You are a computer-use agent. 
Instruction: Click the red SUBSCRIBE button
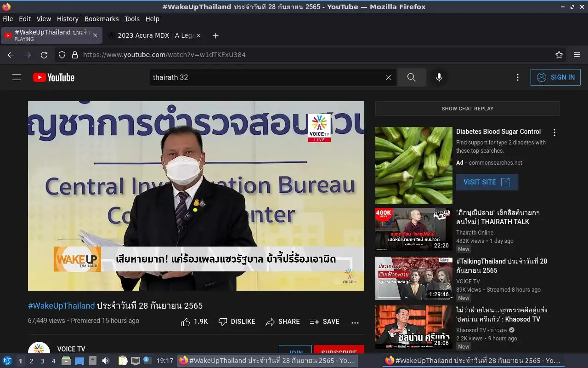pyautogui.click(x=339, y=350)
